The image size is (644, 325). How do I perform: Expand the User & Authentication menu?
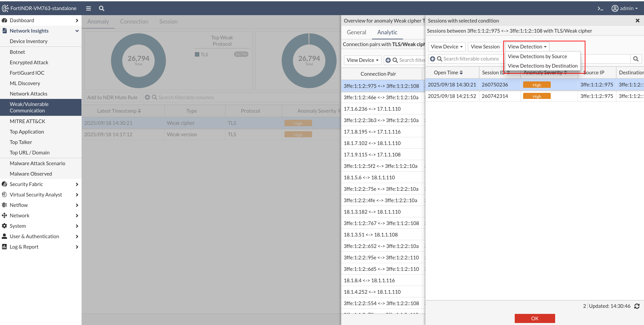tap(77, 237)
